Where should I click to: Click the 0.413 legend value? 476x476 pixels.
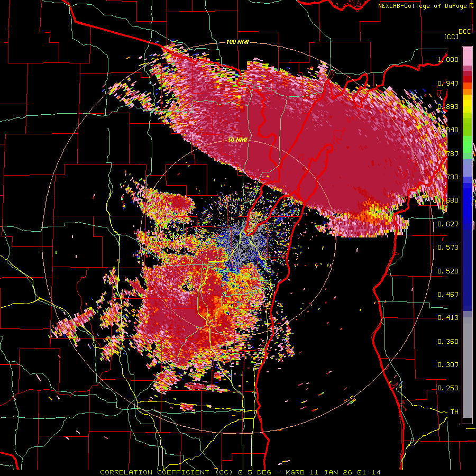coord(448,318)
